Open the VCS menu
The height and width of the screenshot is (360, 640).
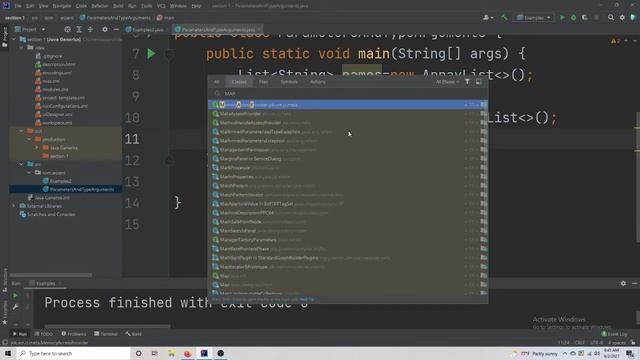(x=161, y=6)
